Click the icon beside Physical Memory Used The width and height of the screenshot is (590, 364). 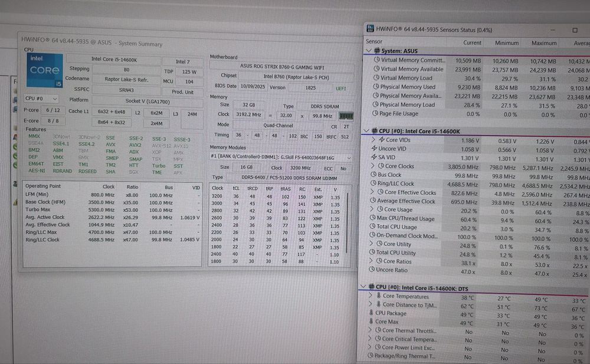coord(375,86)
